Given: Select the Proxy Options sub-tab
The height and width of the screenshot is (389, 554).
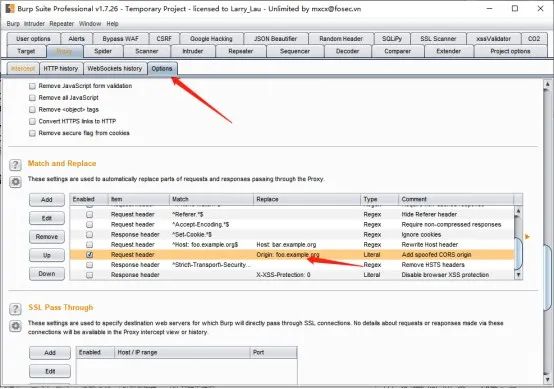Looking at the screenshot, I should coord(162,69).
